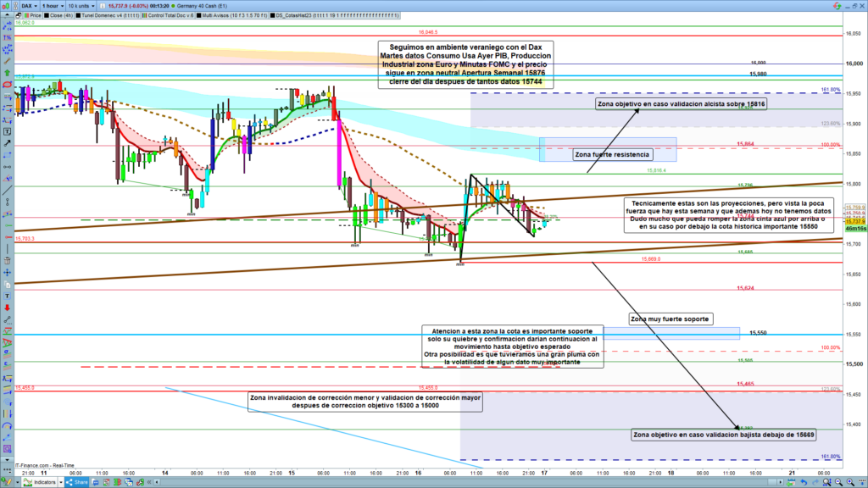Click the Share button

tap(77, 482)
